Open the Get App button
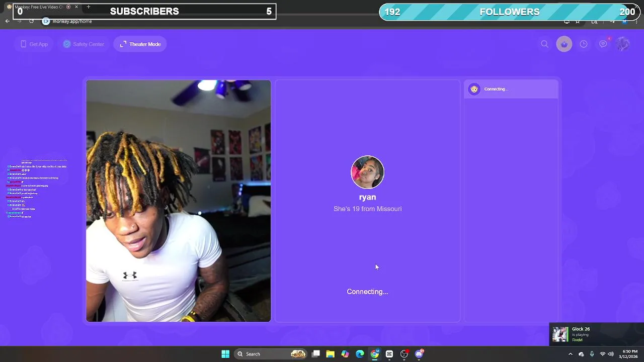The height and width of the screenshot is (362, 644). (x=34, y=44)
